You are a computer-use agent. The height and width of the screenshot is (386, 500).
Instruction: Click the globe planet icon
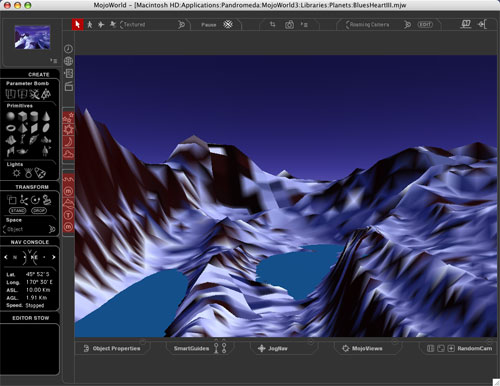click(x=68, y=61)
